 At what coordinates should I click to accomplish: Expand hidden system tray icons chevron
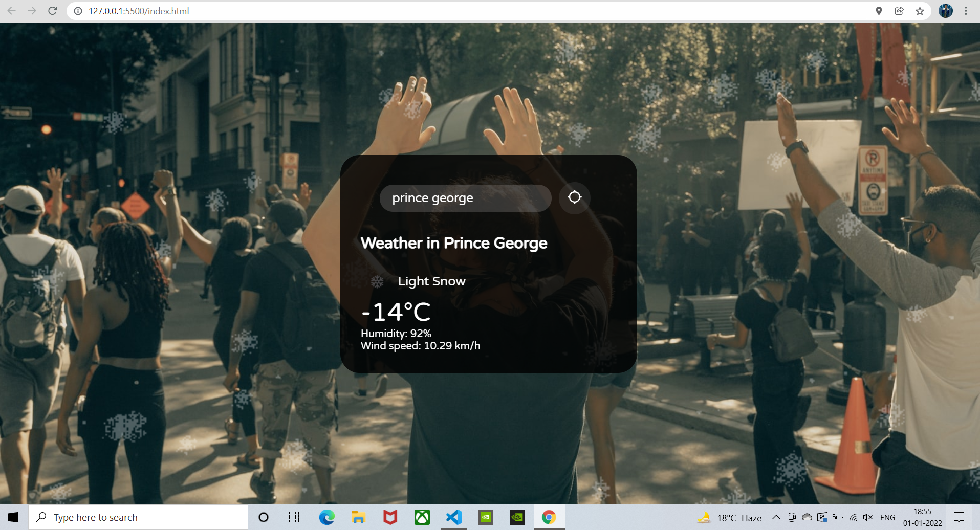point(776,517)
